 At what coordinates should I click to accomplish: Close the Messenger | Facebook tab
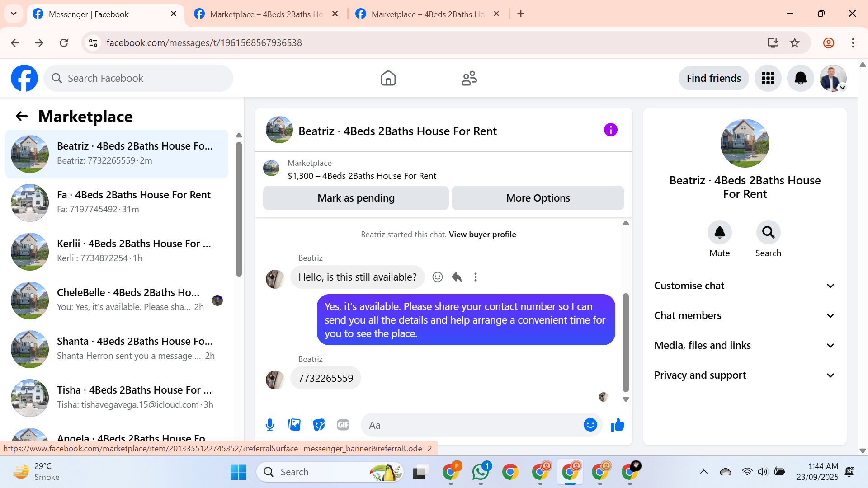point(174,14)
